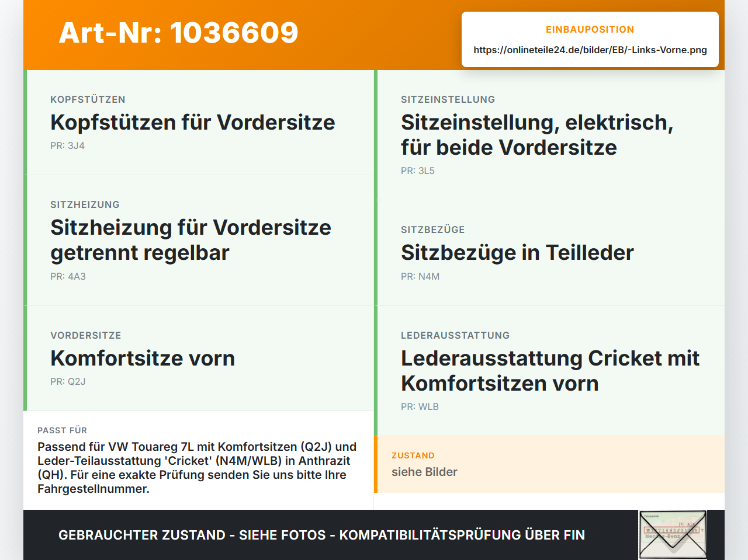Click the PR: Q2J code label
Viewport: 748px width, 560px height.
coord(68,382)
